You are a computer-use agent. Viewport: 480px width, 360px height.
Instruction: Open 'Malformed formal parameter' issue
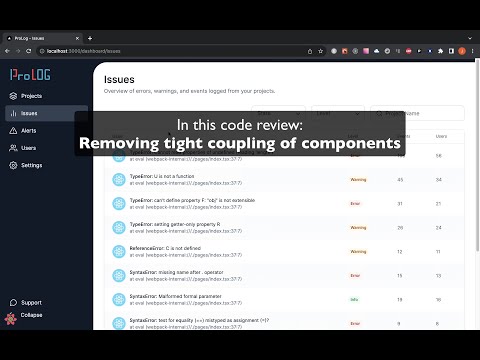coord(285,300)
